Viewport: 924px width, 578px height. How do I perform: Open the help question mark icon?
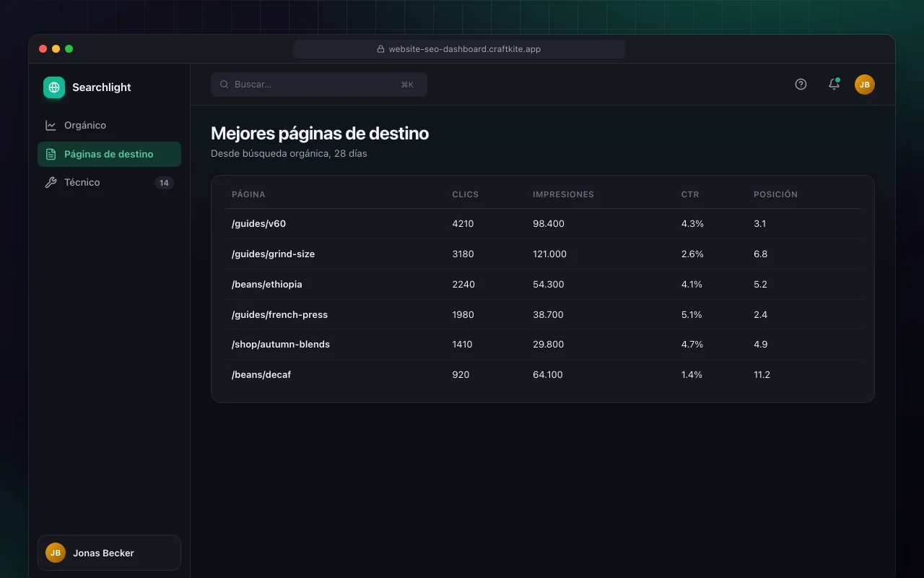[801, 85]
